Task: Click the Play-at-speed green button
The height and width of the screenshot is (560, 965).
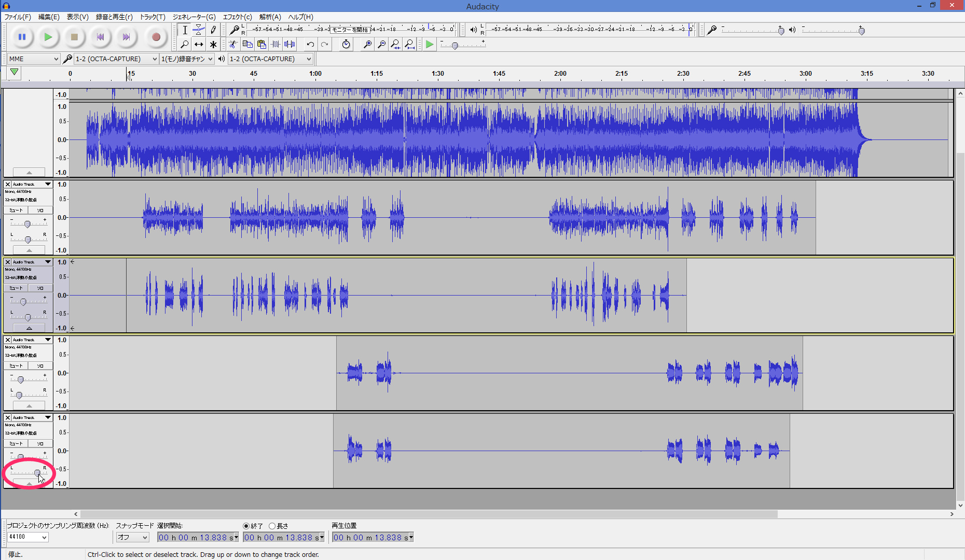Action: tap(430, 45)
